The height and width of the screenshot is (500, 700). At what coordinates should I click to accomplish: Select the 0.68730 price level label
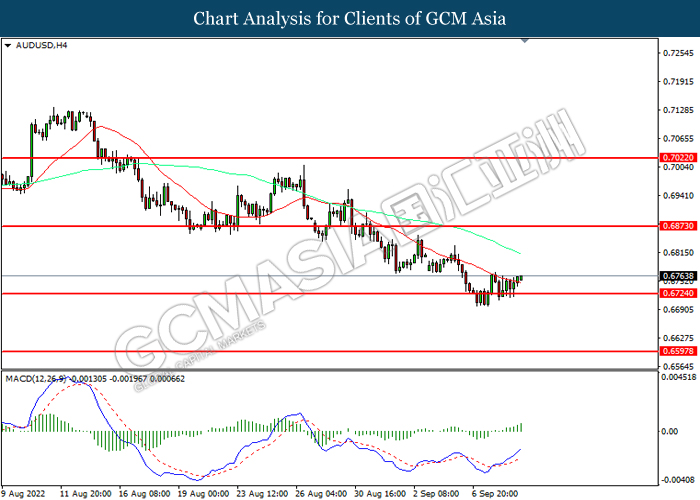point(678,226)
